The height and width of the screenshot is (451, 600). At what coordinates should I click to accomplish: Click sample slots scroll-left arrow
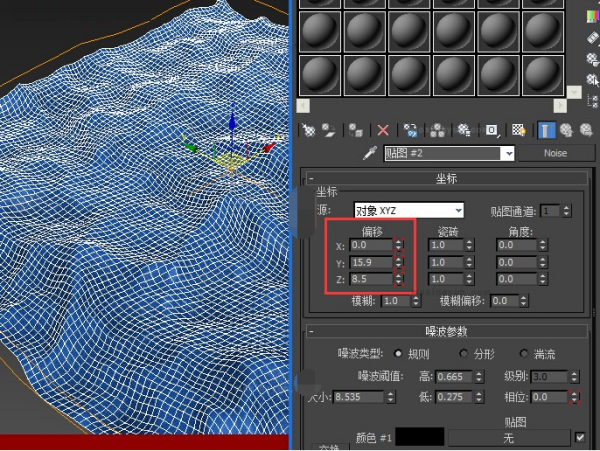click(303, 106)
